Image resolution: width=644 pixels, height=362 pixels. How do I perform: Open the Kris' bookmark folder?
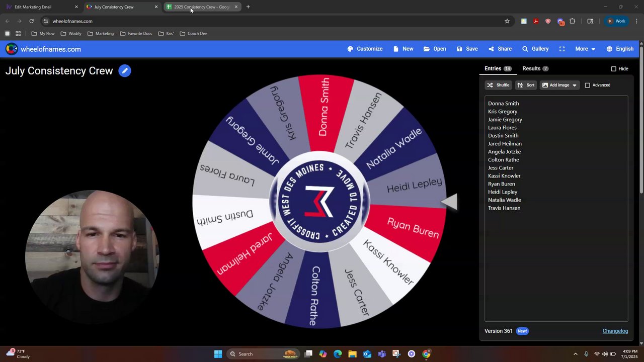tap(166, 34)
